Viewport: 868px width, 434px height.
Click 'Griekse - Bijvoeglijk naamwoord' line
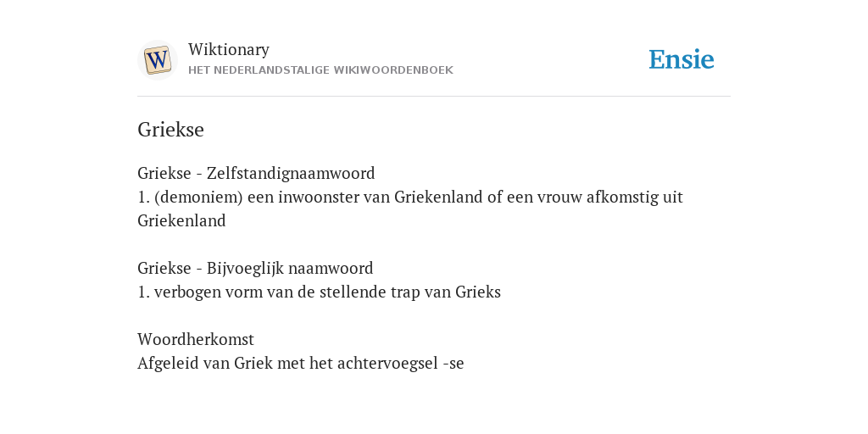click(255, 269)
